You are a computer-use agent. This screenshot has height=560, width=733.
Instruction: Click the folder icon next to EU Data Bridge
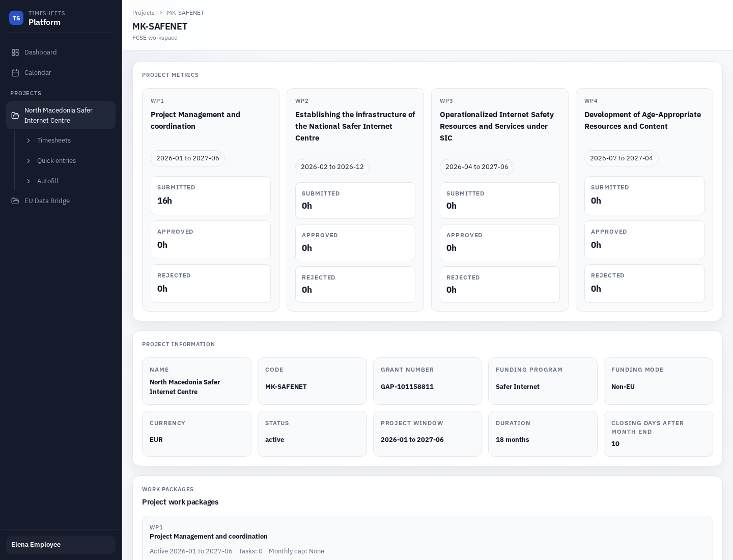point(16,201)
